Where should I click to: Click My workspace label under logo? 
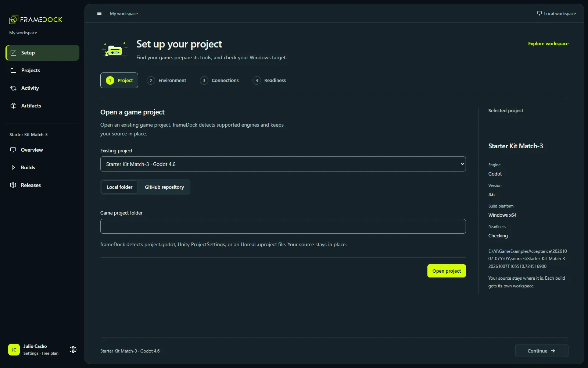click(x=23, y=33)
